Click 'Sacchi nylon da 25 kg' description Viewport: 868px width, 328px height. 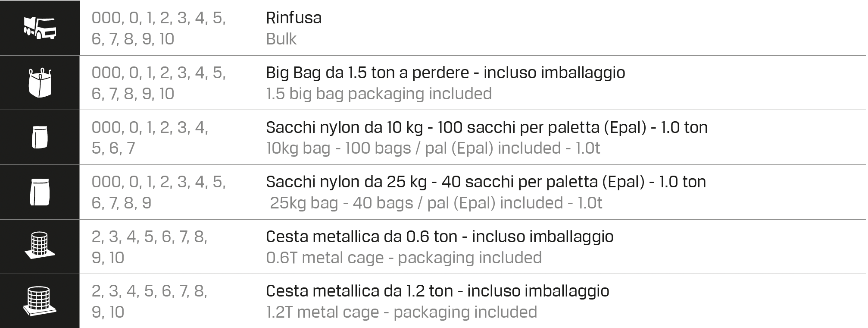pos(486,182)
